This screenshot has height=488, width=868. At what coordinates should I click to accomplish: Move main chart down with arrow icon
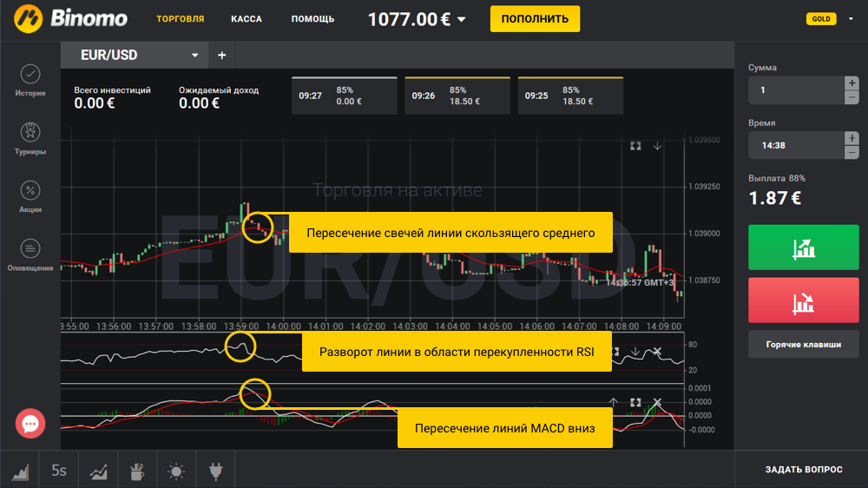[x=657, y=146]
